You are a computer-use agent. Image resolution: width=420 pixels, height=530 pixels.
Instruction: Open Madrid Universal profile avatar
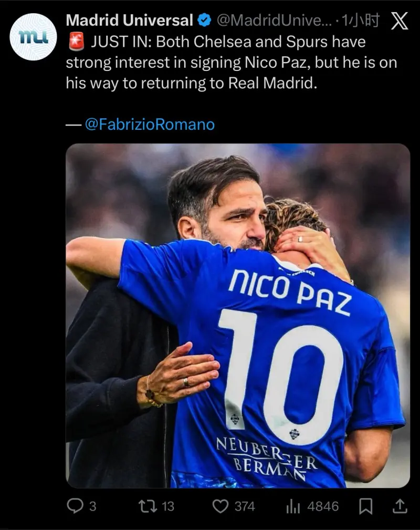point(34,37)
